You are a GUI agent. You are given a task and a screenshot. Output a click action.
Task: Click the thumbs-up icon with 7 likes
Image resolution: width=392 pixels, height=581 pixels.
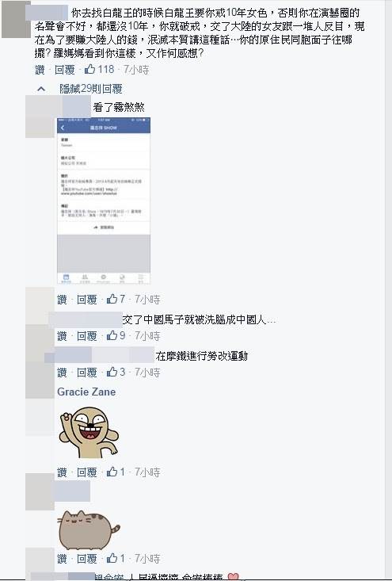pos(112,299)
